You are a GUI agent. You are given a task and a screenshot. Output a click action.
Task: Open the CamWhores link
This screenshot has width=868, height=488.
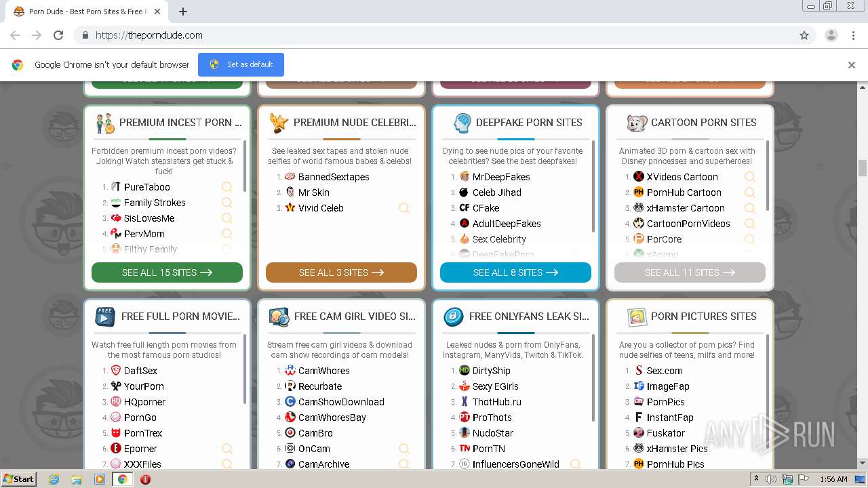point(324,371)
